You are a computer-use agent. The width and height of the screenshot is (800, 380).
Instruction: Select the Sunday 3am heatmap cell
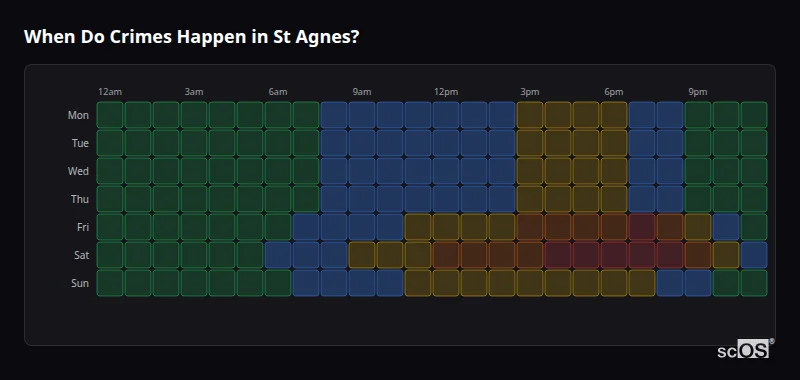click(194, 283)
